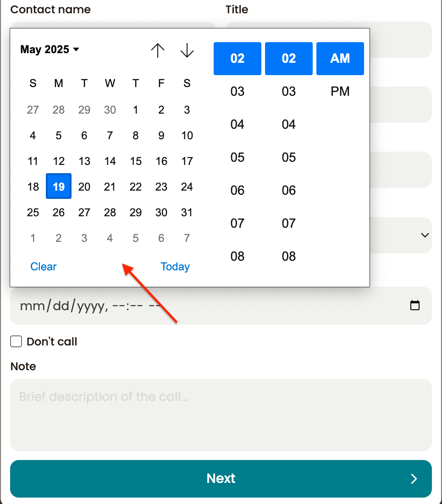Image resolution: width=442 pixels, height=504 pixels.
Task: Click the Note description text area
Action: (x=221, y=415)
